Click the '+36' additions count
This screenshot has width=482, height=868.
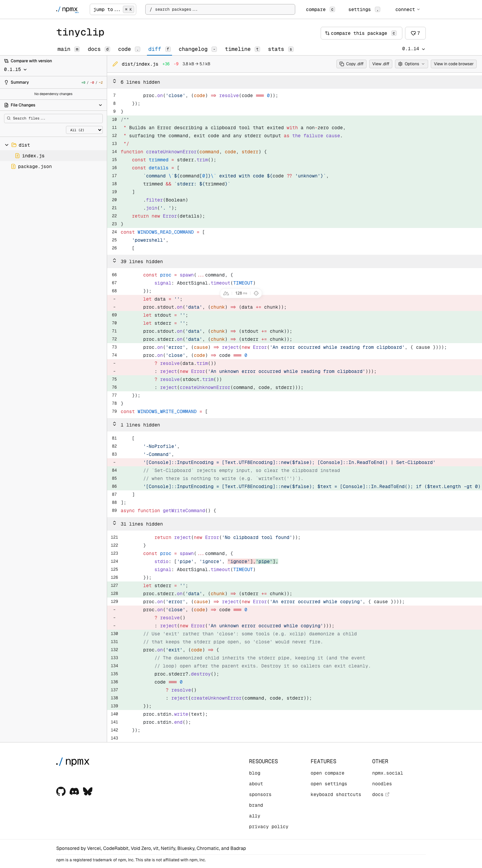[x=166, y=64]
